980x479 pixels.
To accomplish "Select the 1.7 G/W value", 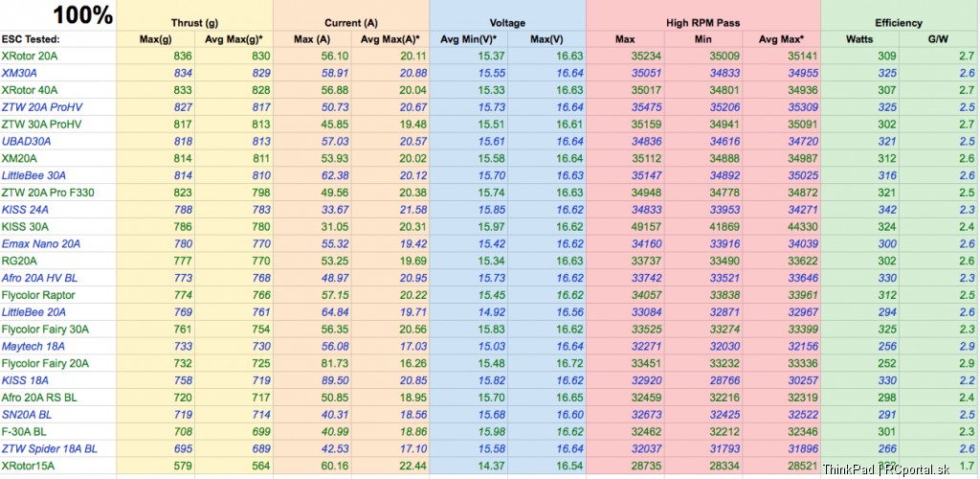I will [x=967, y=466].
